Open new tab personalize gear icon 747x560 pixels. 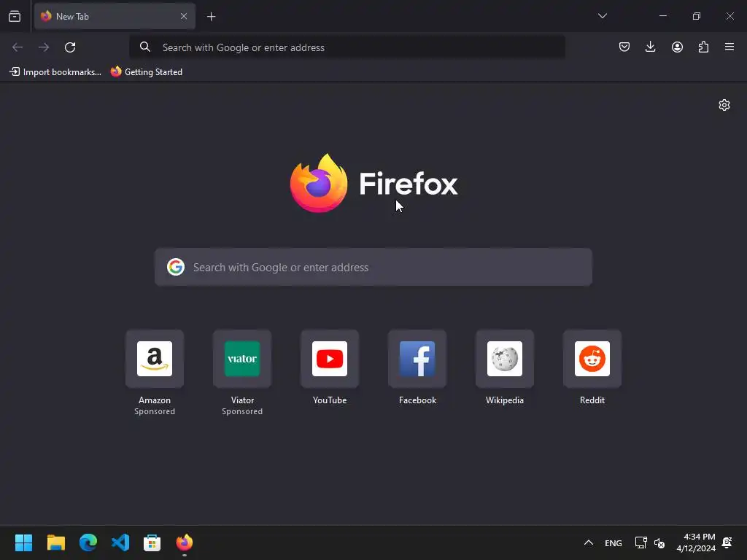pos(724,105)
